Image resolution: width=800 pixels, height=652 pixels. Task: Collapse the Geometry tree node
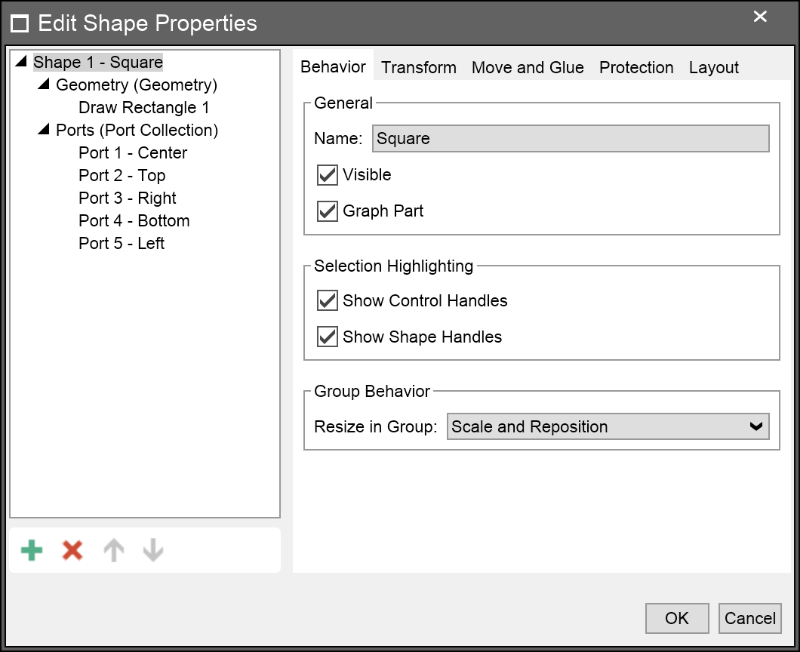pyautogui.click(x=44, y=85)
